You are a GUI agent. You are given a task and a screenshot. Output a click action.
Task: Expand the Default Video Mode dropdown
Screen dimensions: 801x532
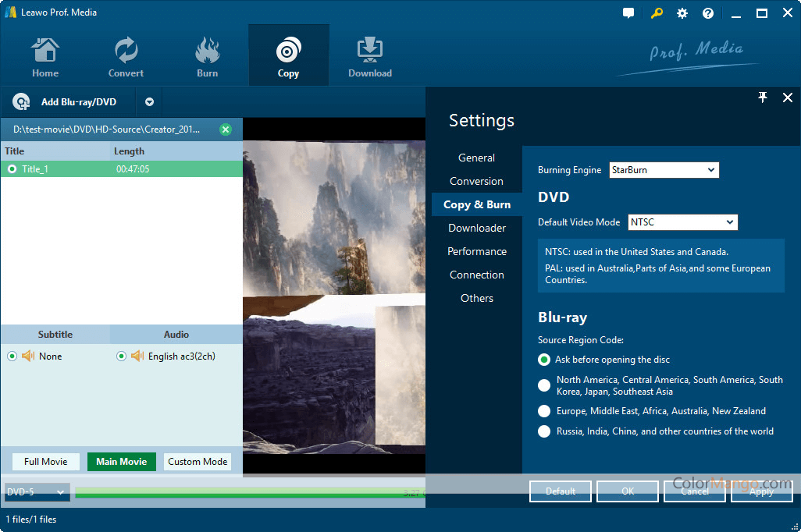682,222
